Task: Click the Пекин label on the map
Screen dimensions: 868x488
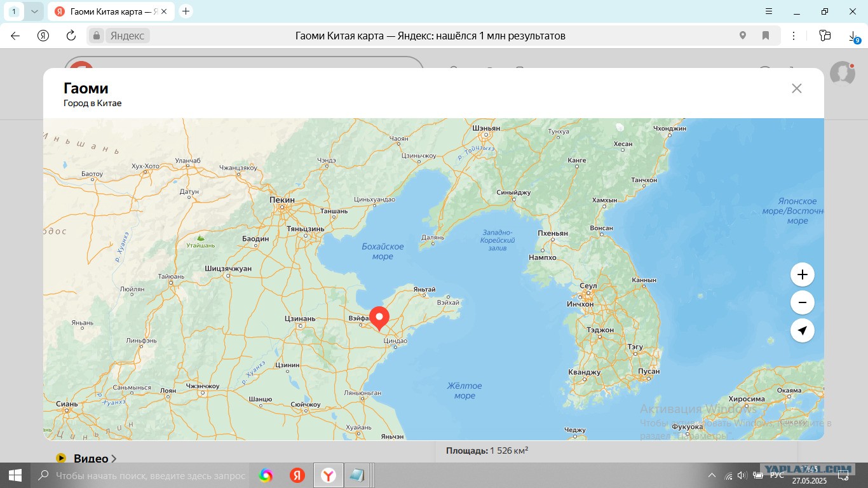Action: tap(282, 200)
